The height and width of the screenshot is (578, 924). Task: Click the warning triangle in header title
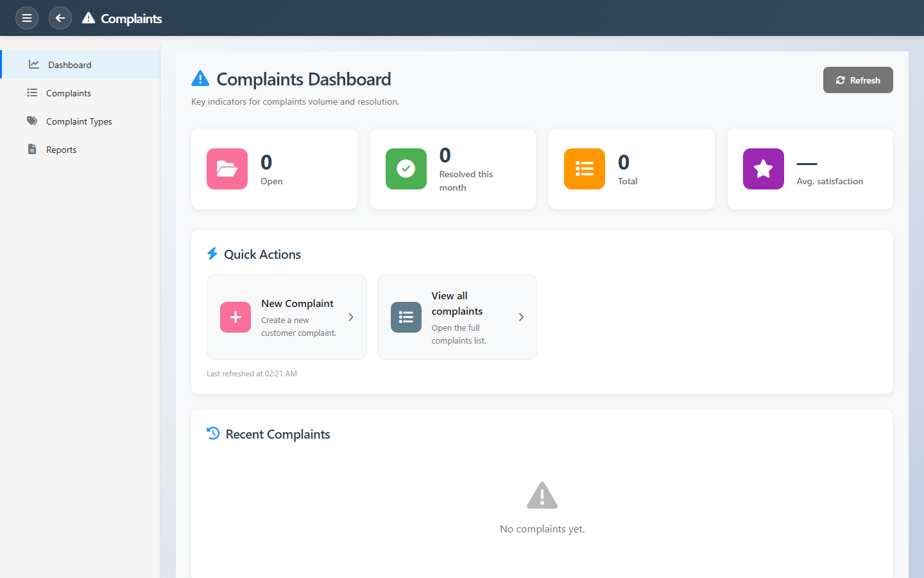click(x=89, y=18)
